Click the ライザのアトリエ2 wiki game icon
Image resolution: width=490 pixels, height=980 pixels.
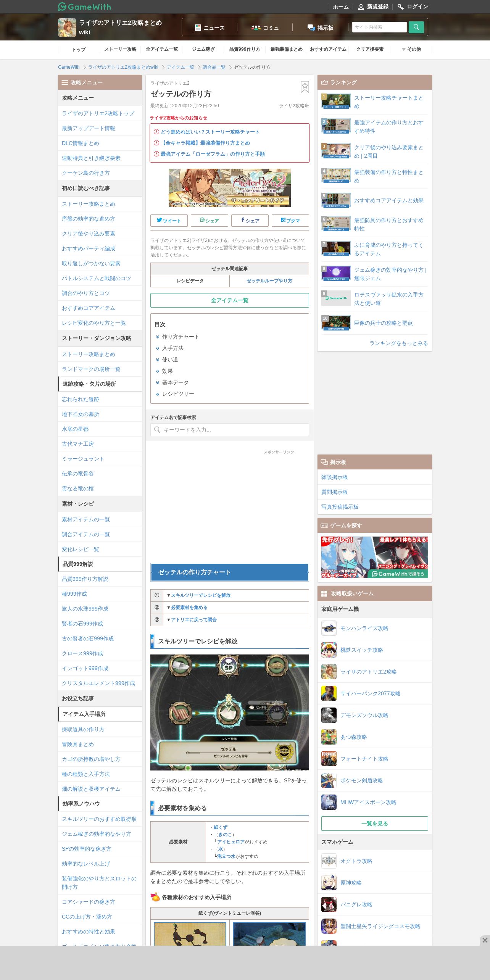point(67,27)
